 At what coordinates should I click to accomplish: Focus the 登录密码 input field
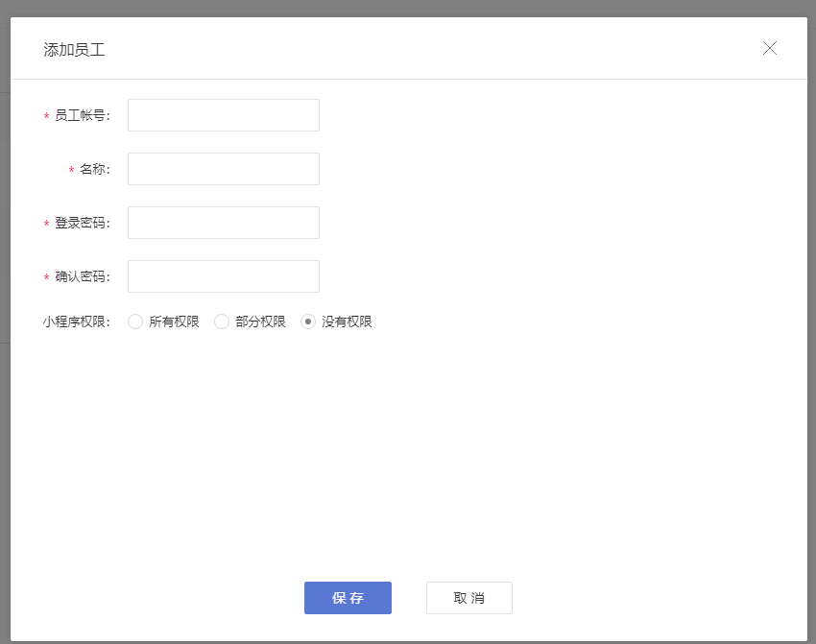224,223
